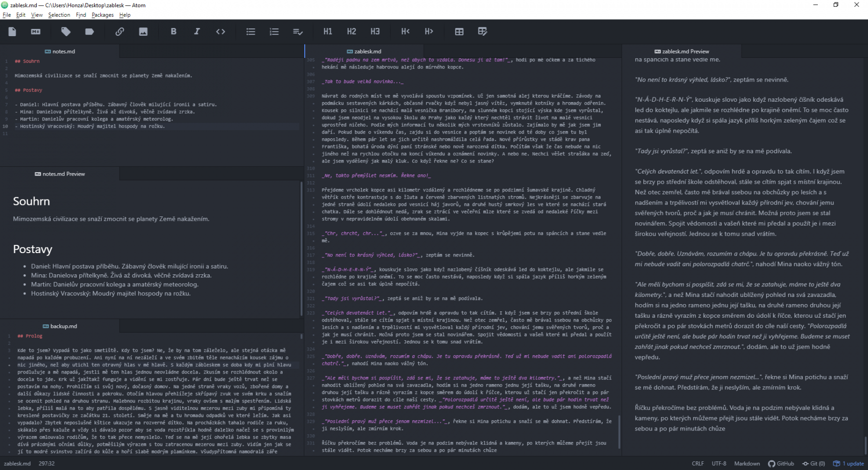Open the CRLF line ending selector

pyautogui.click(x=697, y=464)
